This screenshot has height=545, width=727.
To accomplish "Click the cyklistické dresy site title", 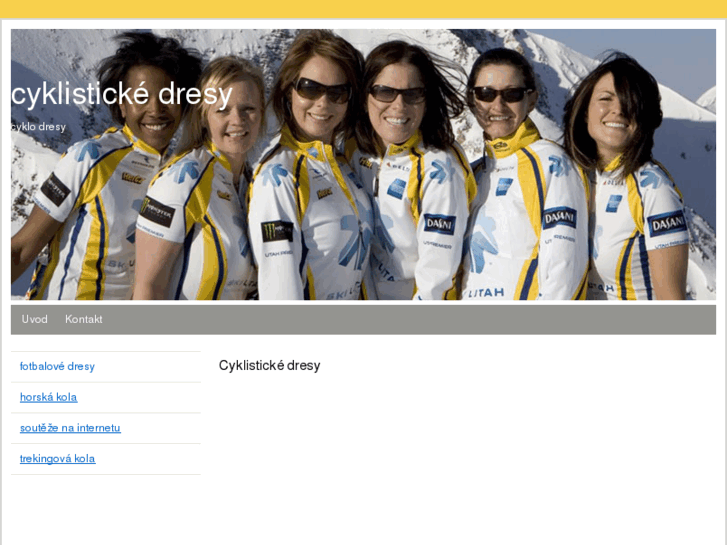I will click(x=121, y=95).
